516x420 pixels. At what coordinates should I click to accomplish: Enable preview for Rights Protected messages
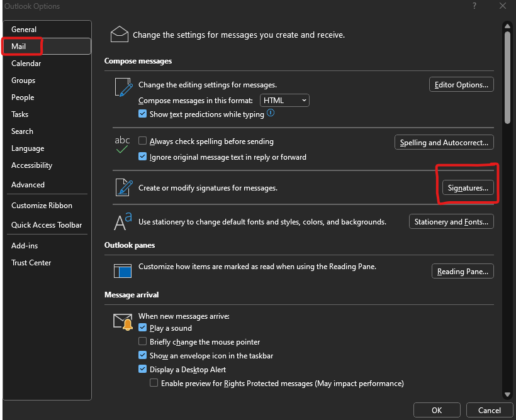click(154, 382)
